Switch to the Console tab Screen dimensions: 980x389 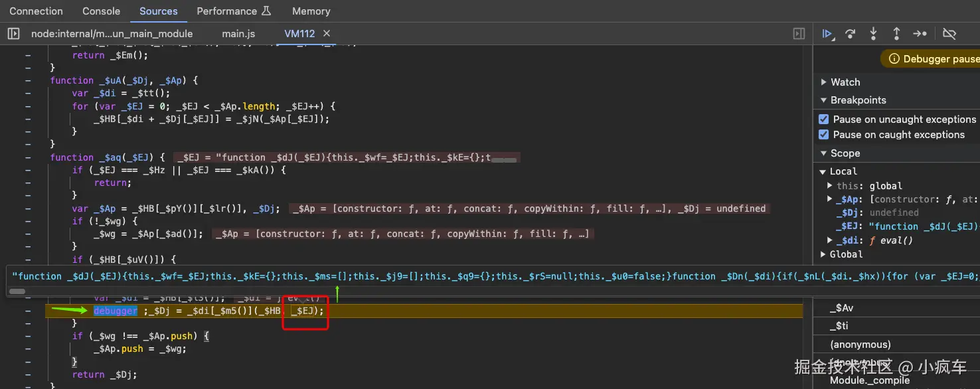pos(102,11)
